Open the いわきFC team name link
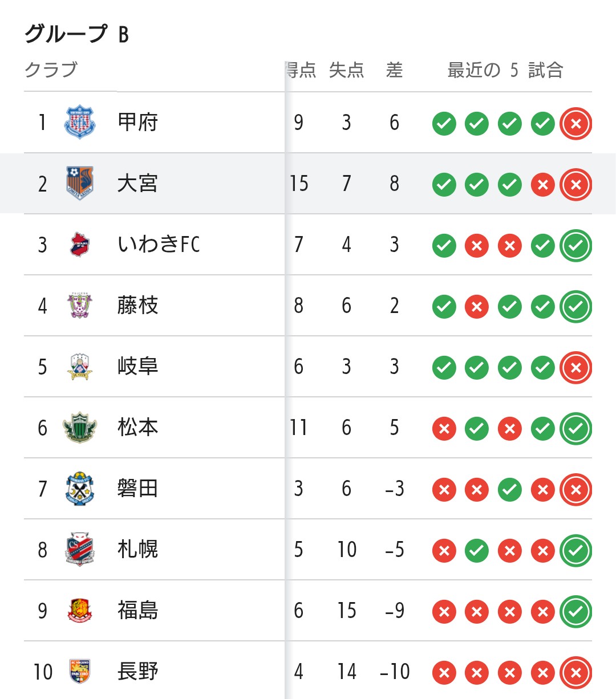 pos(158,245)
